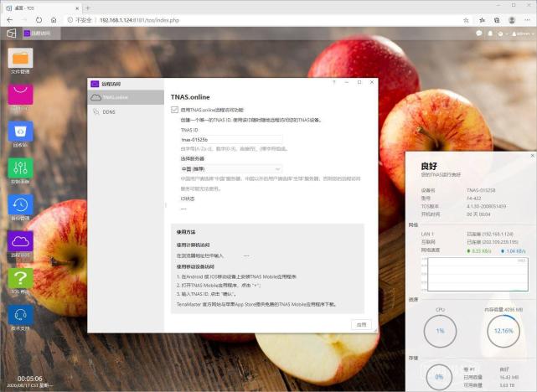Open the green Control Panel sliders icon
Viewport: 537px width, 392px height.
click(21, 168)
